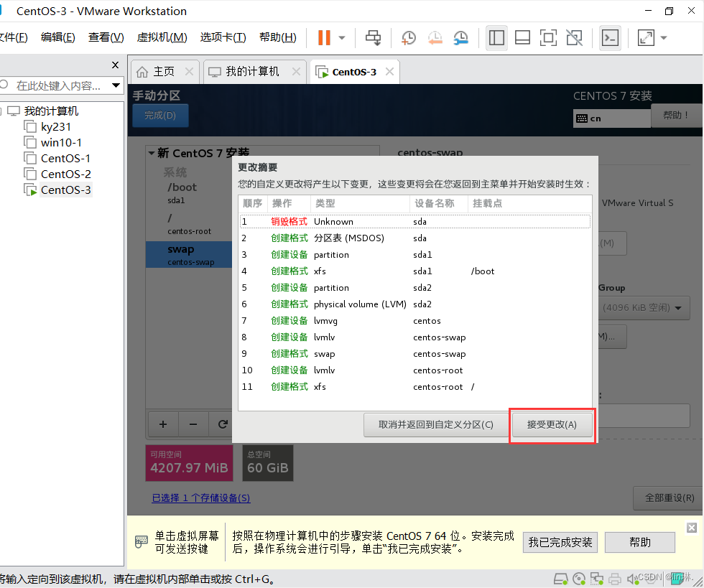This screenshot has width=704, height=588.
Task: Collapse the 新 CentOS 7 安装 section
Action: 152,154
